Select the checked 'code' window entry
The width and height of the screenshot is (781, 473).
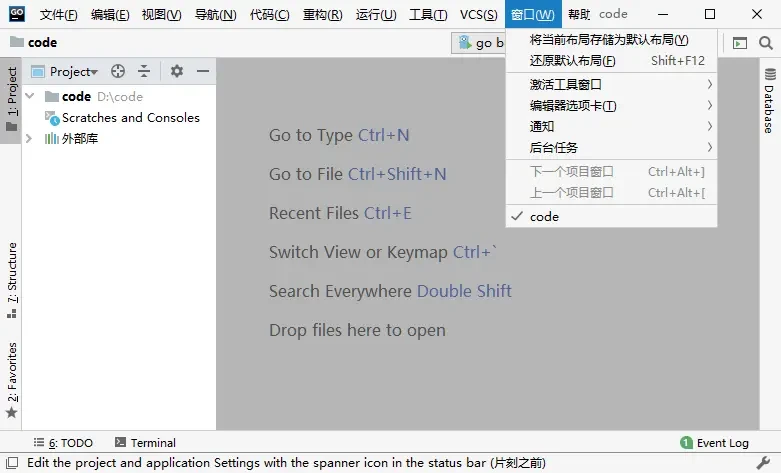pyautogui.click(x=545, y=217)
